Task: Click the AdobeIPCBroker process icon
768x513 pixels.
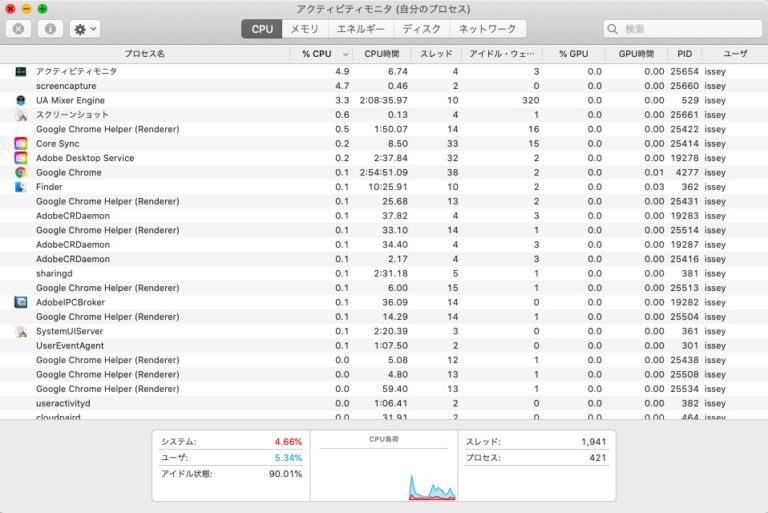Action: [x=21, y=302]
